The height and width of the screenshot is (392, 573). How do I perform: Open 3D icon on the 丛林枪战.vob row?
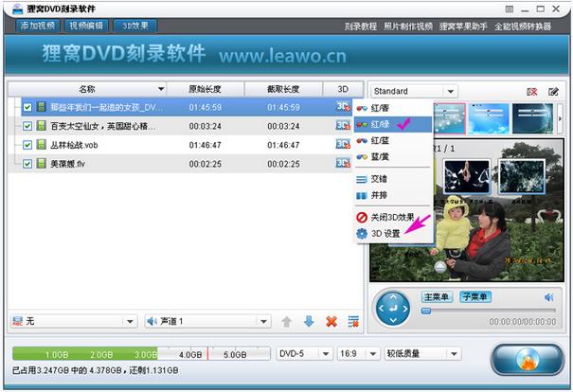tap(343, 144)
